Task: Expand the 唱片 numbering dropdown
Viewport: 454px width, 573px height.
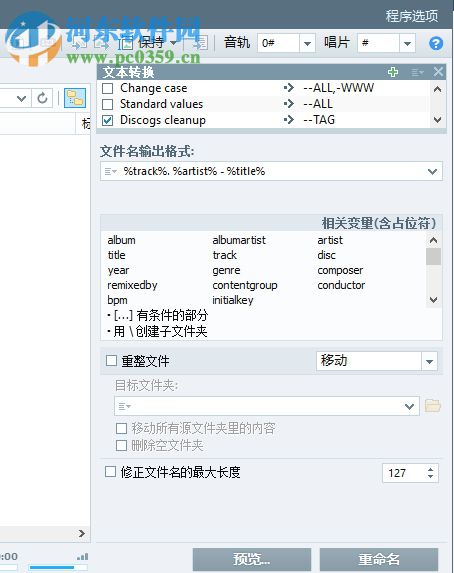Action: click(x=407, y=43)
